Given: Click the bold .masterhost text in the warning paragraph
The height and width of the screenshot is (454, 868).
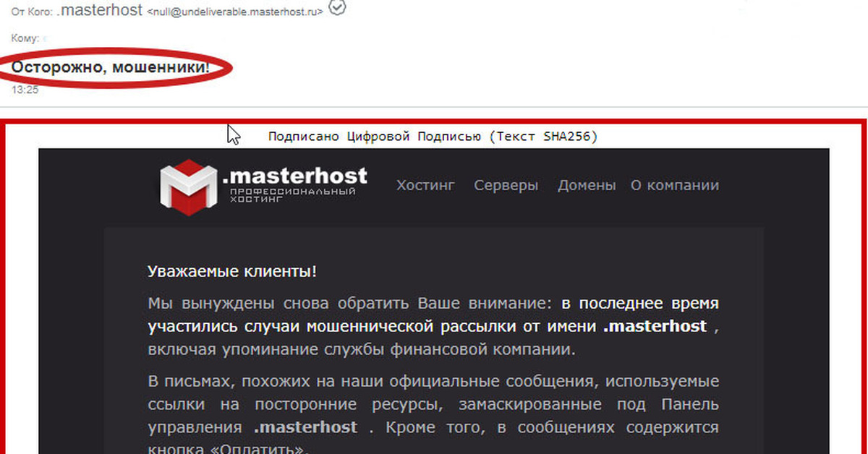Looking at the screenshot, I should tap(655, 326).
